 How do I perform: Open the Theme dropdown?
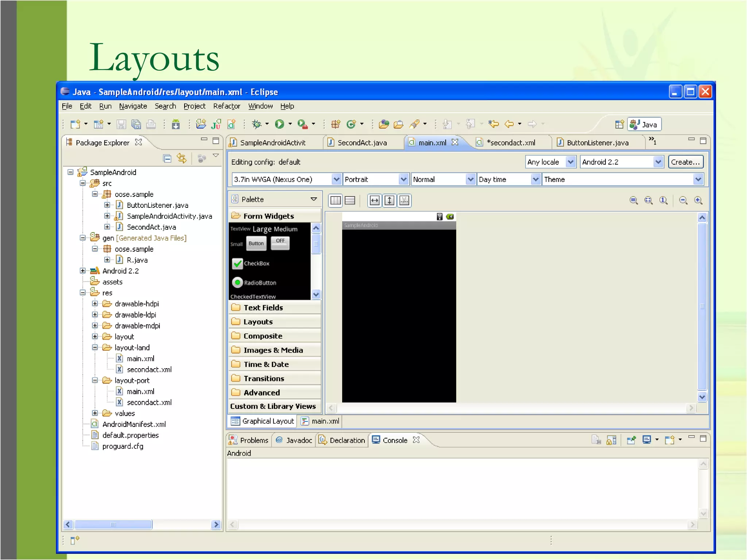coord(623,179)
